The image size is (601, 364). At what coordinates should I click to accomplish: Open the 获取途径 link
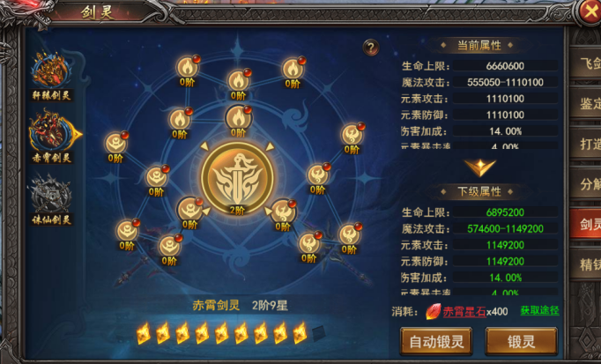(539, 311)
